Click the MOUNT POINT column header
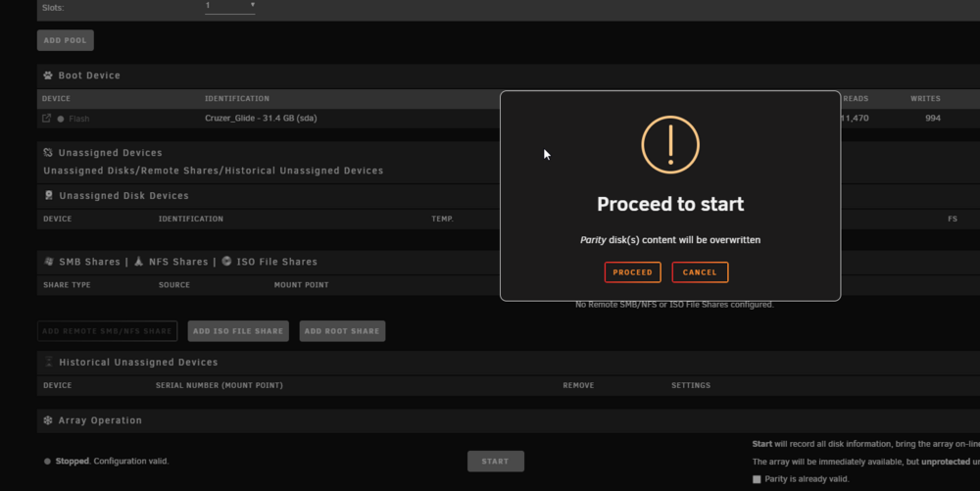The image size is (980, 491). 301,285
